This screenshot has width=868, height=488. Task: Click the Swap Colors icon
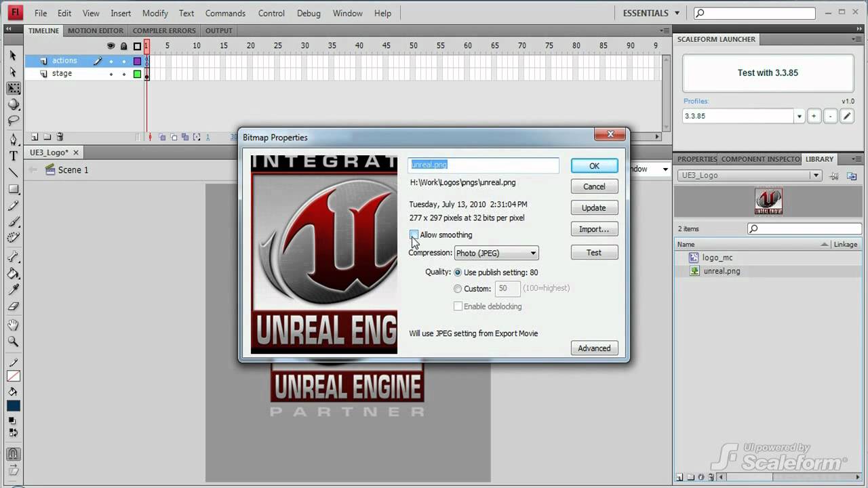13,432
